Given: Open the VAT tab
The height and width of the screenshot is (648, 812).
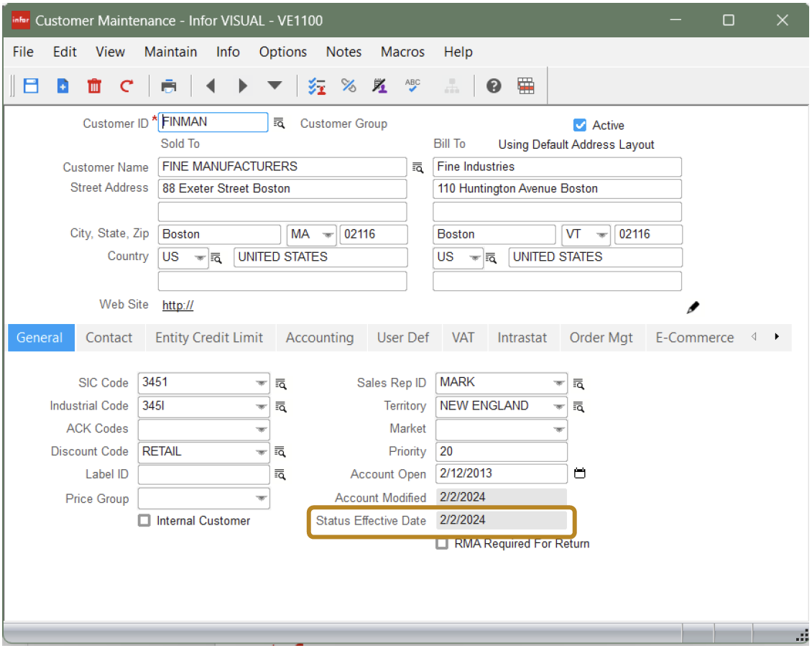Looking at the screenshot, I should [x=463, y=338].
